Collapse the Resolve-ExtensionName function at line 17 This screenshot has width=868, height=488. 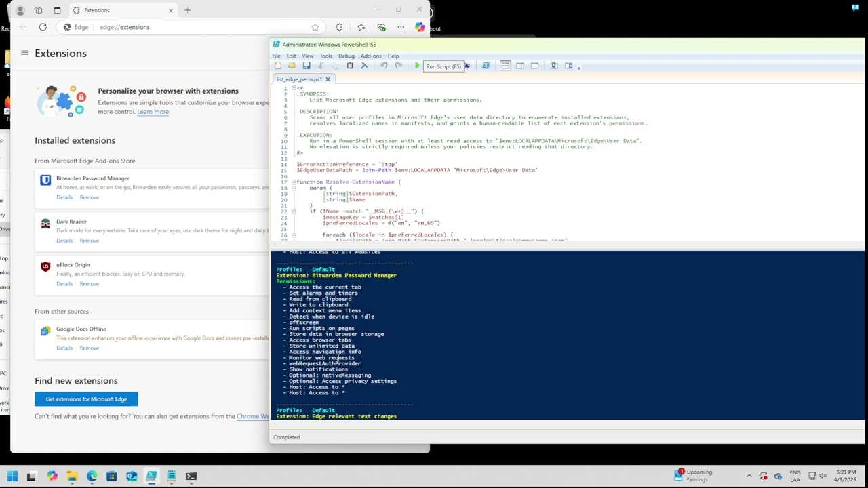[x=293, y=182]
